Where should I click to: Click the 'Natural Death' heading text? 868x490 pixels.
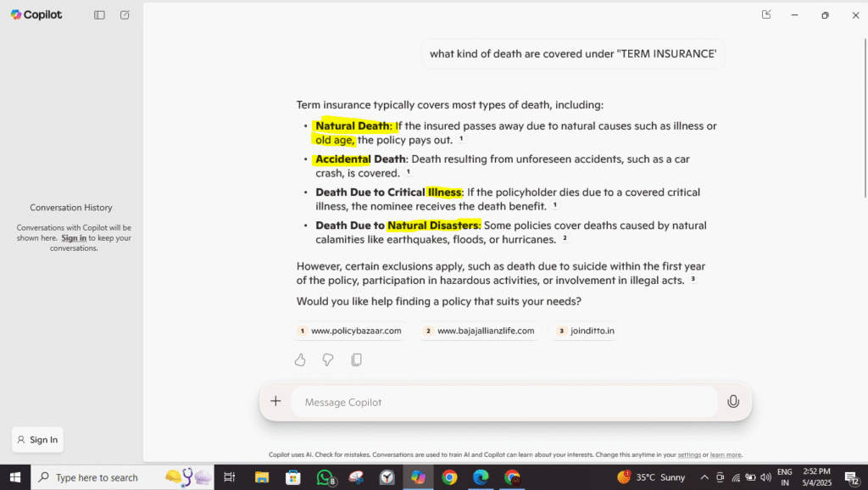(352, 125)
